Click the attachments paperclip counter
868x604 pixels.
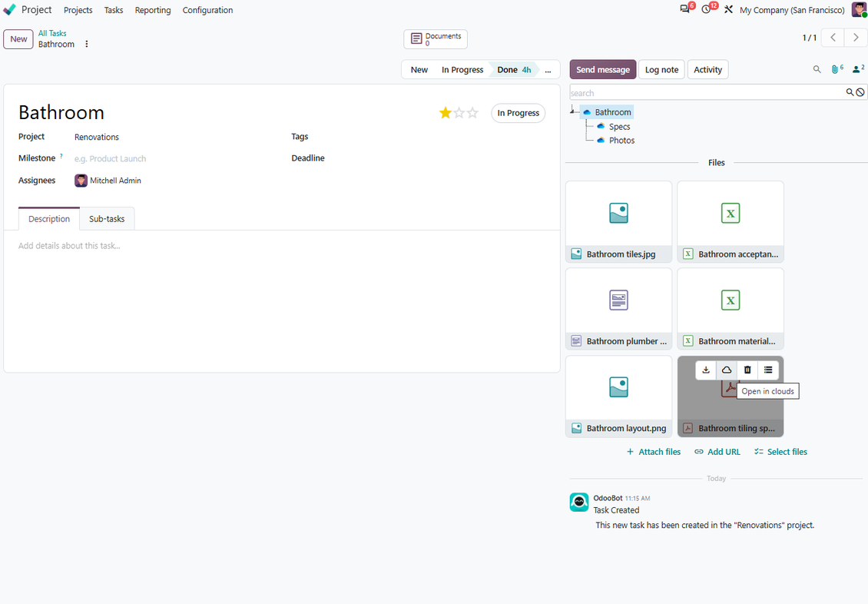click(x=837, y=69)
